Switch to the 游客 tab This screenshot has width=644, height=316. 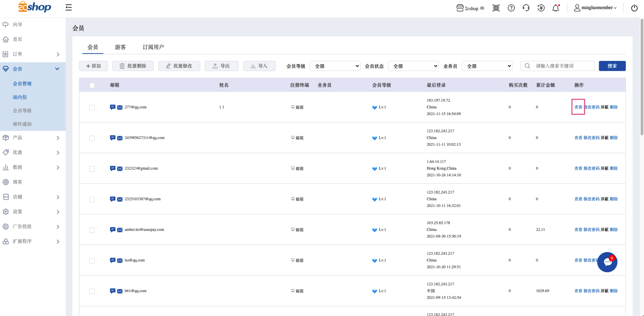(x=120, y=47)
